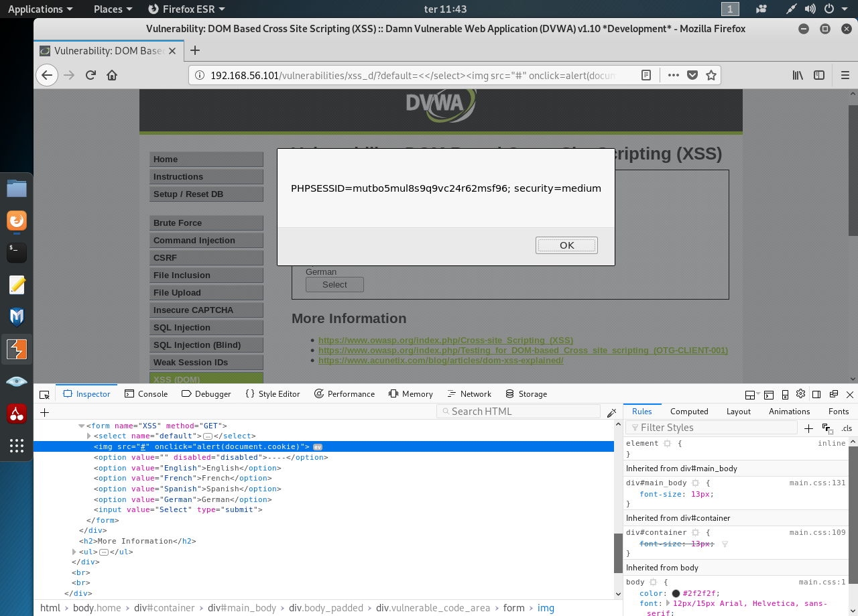This screenshot has width=858, height=616.
Task: Open the Firefox ESR app menu
Action: pyautogui.click(x=186, y=9)
